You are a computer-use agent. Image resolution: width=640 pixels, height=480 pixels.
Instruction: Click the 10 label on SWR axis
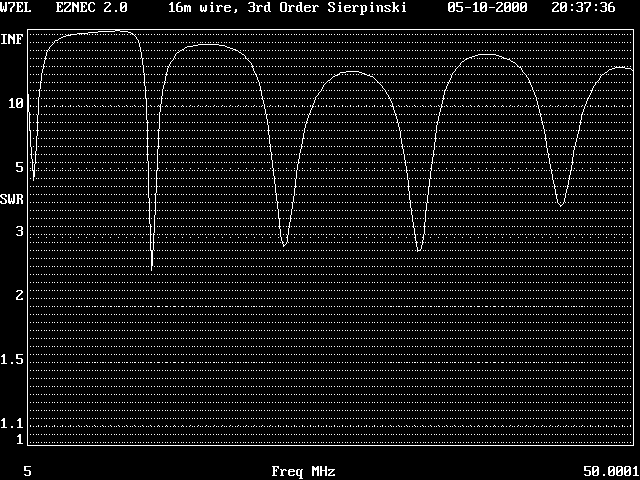pos(16,104)
